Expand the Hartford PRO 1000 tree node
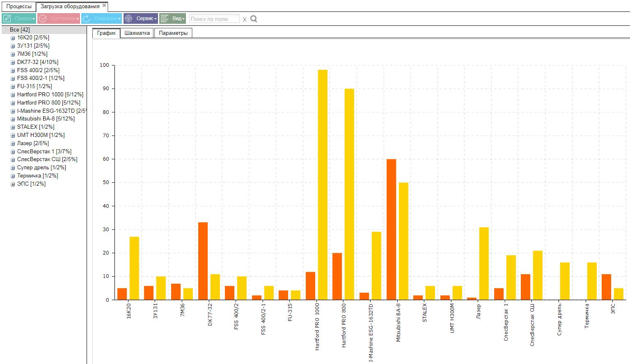The image size is (630, 364). [13, 95]
